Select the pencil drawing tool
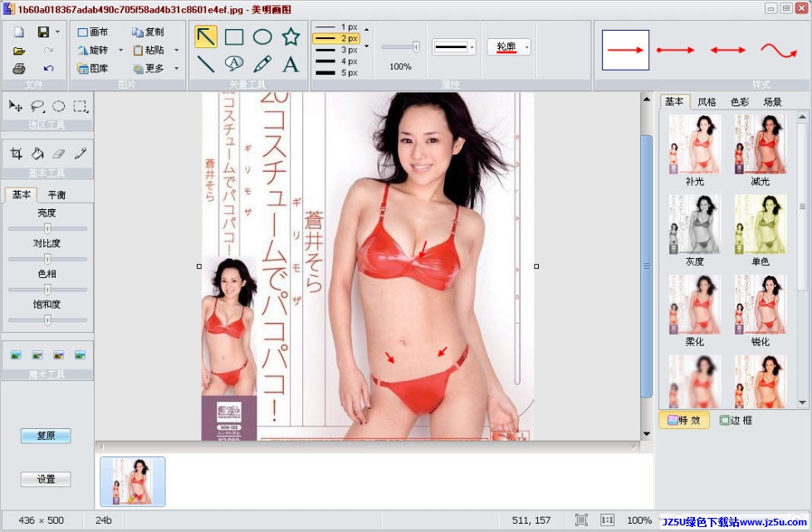This screenshot has width=812, height=532. pos(262,64)
